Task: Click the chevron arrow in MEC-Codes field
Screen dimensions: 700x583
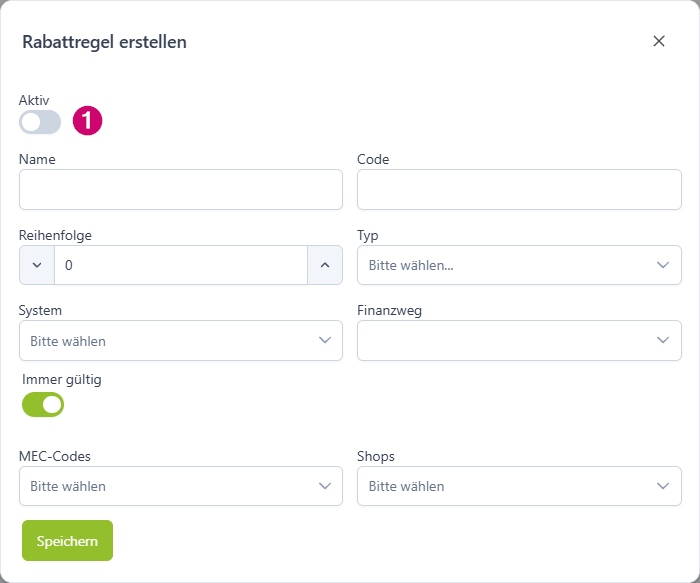Action: pos(325,486)
